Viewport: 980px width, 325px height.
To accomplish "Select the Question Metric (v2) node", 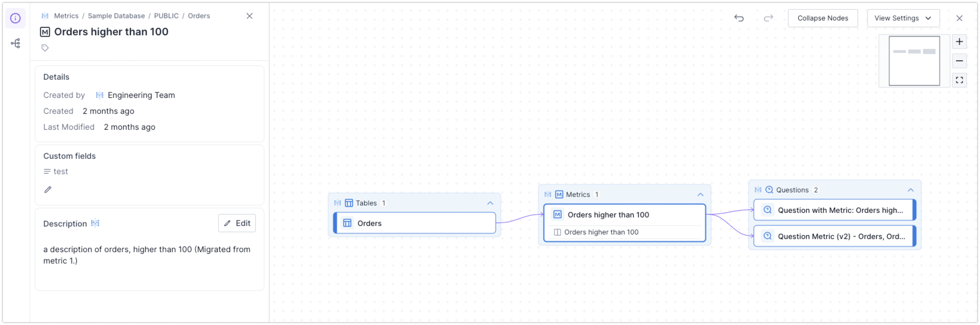I will pyautogui.click(x=834, y=236).
